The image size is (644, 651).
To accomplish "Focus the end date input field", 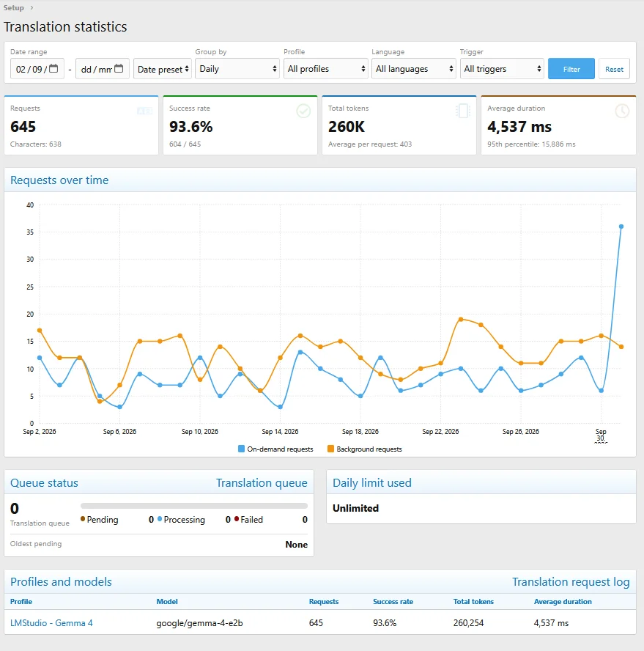I will point(103,69).
